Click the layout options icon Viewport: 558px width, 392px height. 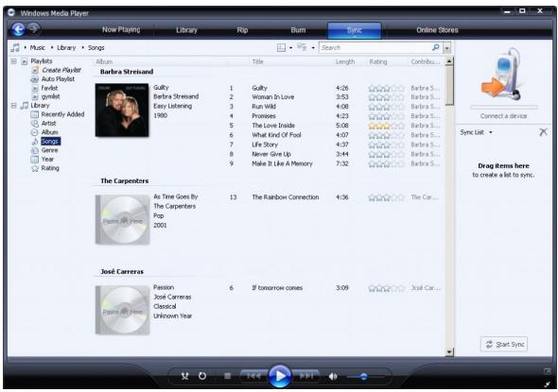pos(281,47)
